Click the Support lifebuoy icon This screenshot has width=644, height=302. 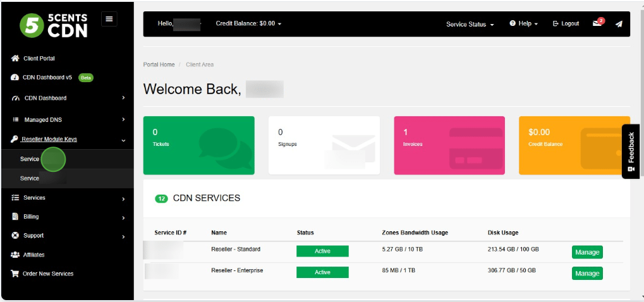(x=15, y=236)
